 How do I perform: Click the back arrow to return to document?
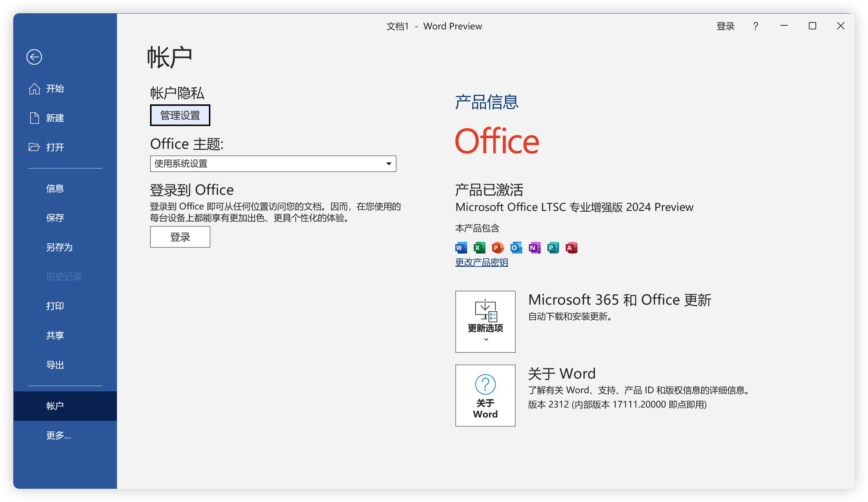(x=34, y=57)
